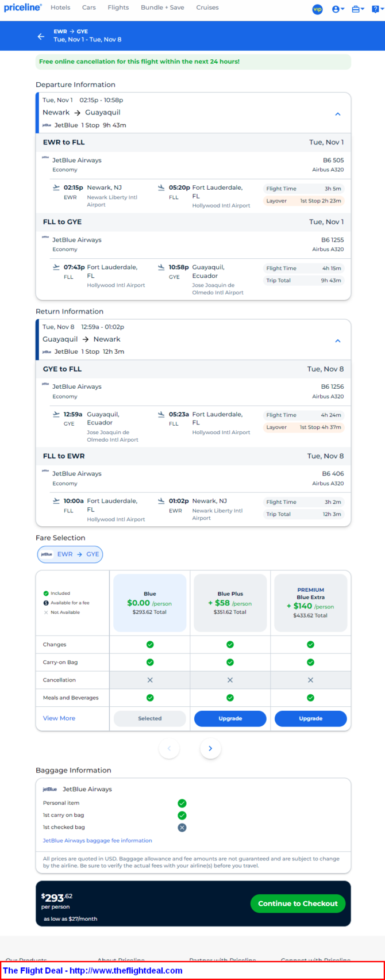
Task: Open the My Trips briefcase dropdown
Action: 358,9
